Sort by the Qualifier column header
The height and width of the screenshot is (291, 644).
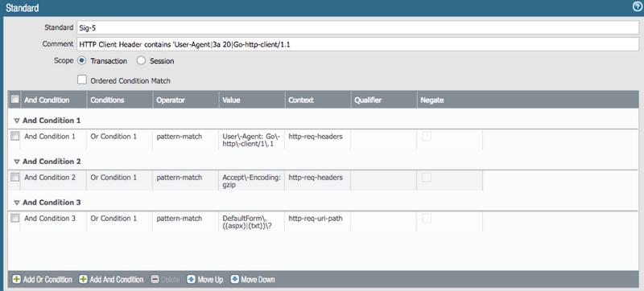[x=384, y=100]
